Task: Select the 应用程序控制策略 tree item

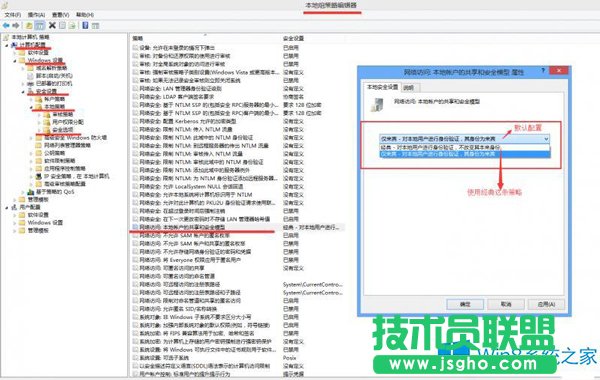Action: 65,168
